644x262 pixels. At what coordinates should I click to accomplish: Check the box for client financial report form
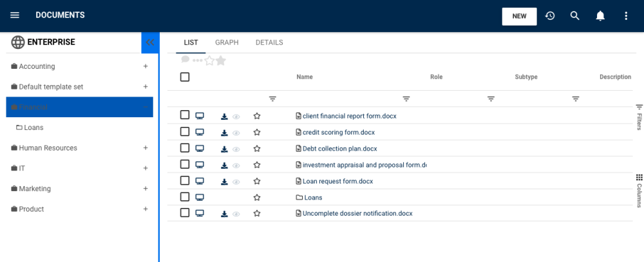click(x=185, y=115)
